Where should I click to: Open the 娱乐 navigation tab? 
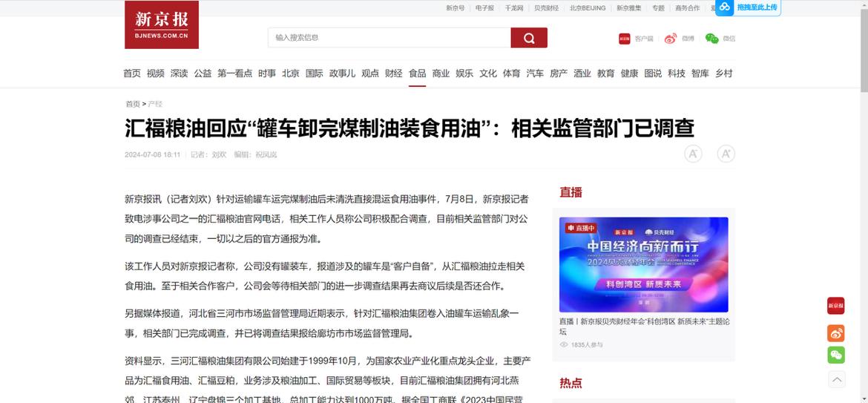pos(464,73)
